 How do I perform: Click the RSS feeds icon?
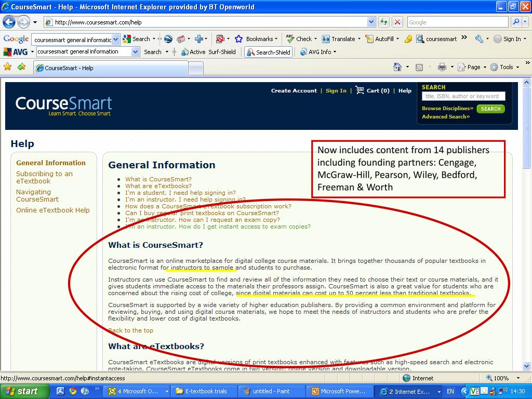[419, 68]
